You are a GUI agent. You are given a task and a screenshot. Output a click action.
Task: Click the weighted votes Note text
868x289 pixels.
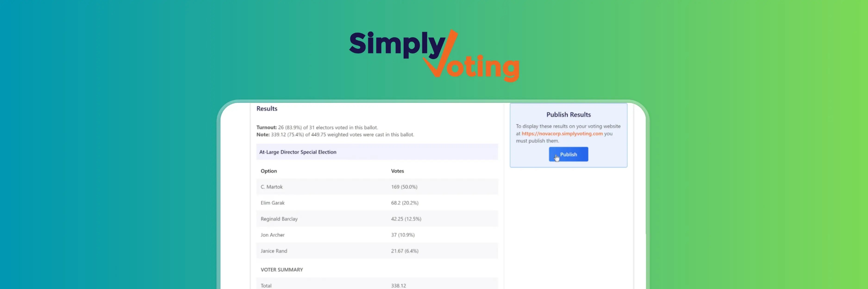335,134
